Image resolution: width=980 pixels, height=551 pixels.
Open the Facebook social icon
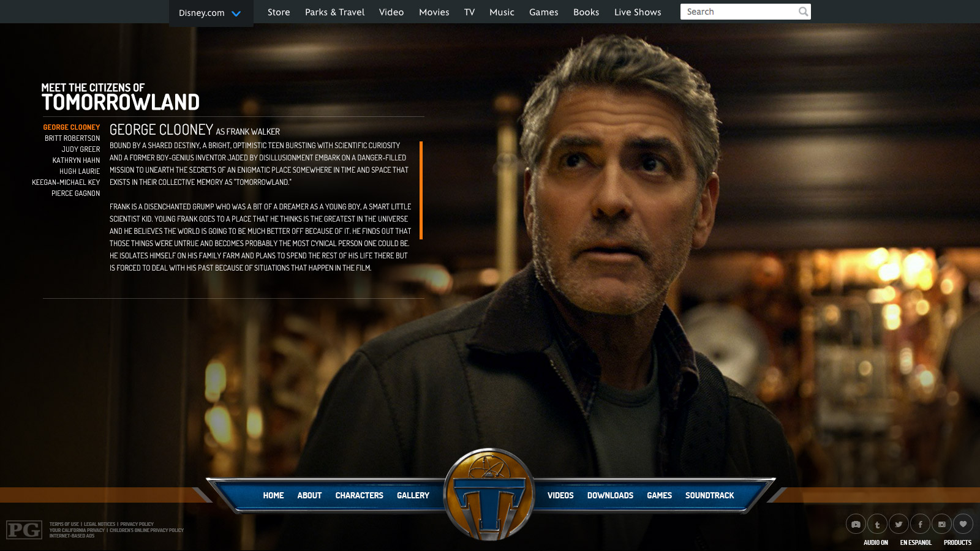click(x=920, y=524)
